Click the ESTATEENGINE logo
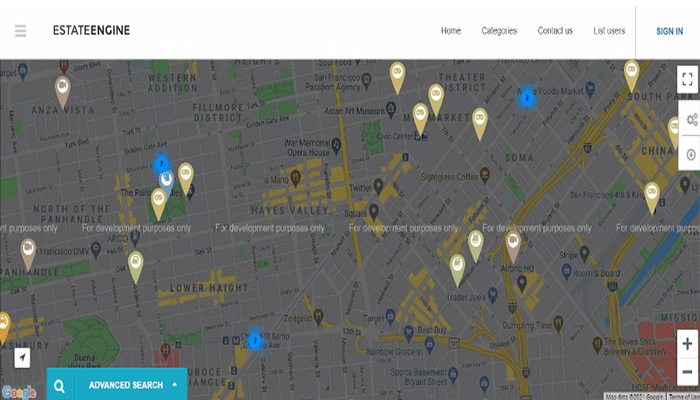Viewport: 700px width, 400px height. point(92,30)
